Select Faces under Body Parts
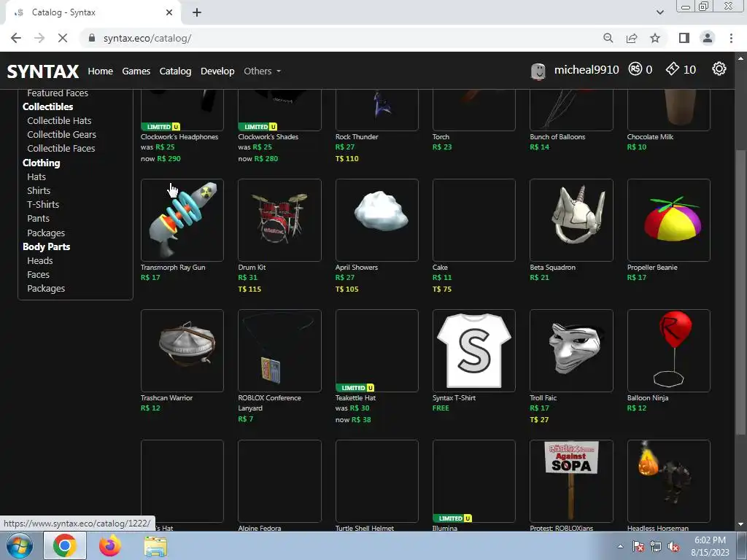Image resolution: width=747 pixels, height=560 pixels. click(x=38, y=274)
